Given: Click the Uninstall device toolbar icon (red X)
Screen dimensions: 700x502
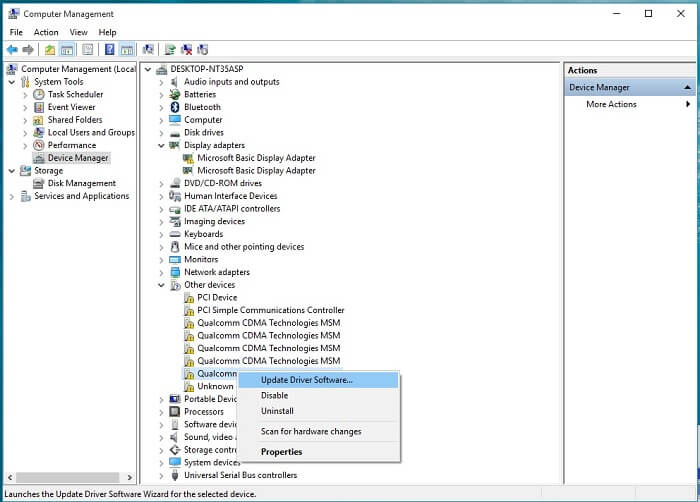Looking at the screenshot, I should tap(187, 50).
